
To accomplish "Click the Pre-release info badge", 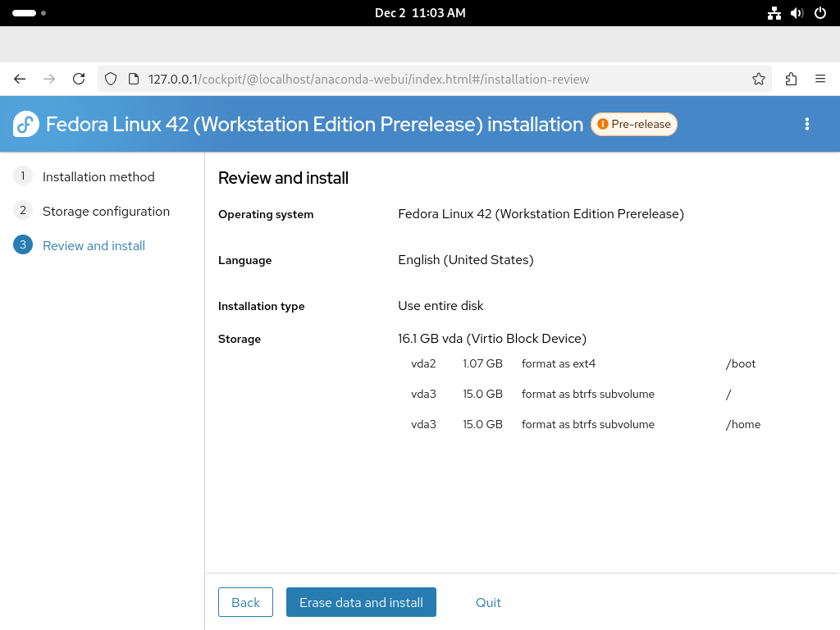I will 634,125.
